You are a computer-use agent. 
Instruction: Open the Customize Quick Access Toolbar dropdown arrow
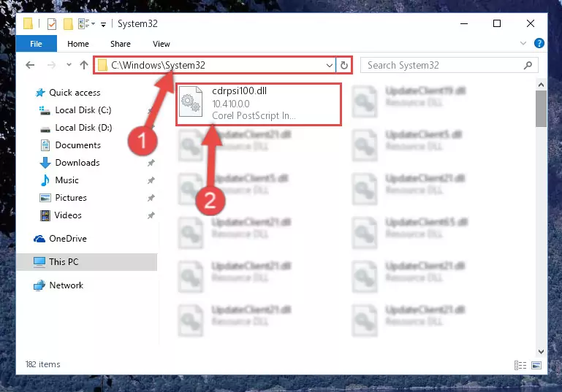point(103,24)
